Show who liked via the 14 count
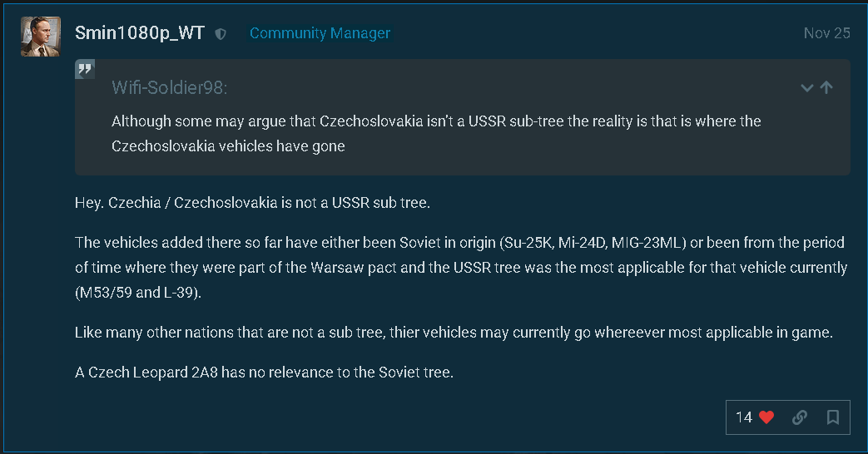Screen dimensions: 868x454 pos(744,417)
